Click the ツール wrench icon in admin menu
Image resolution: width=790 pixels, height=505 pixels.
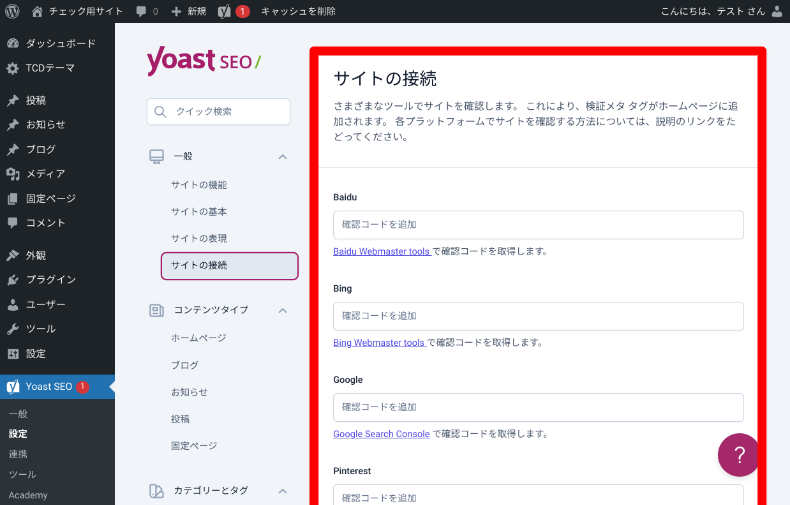[x=13, y=329]
